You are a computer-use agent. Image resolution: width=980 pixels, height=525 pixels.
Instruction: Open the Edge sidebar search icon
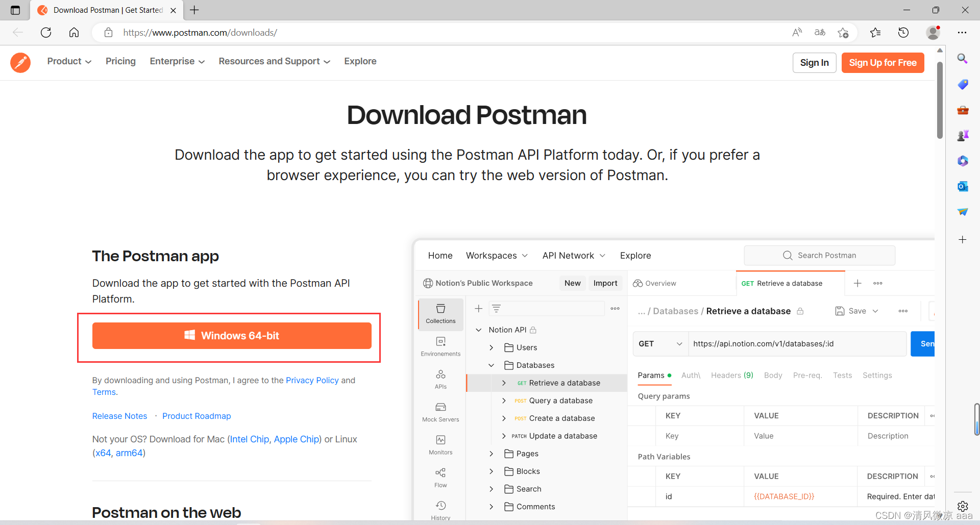[x=963, y=59]
